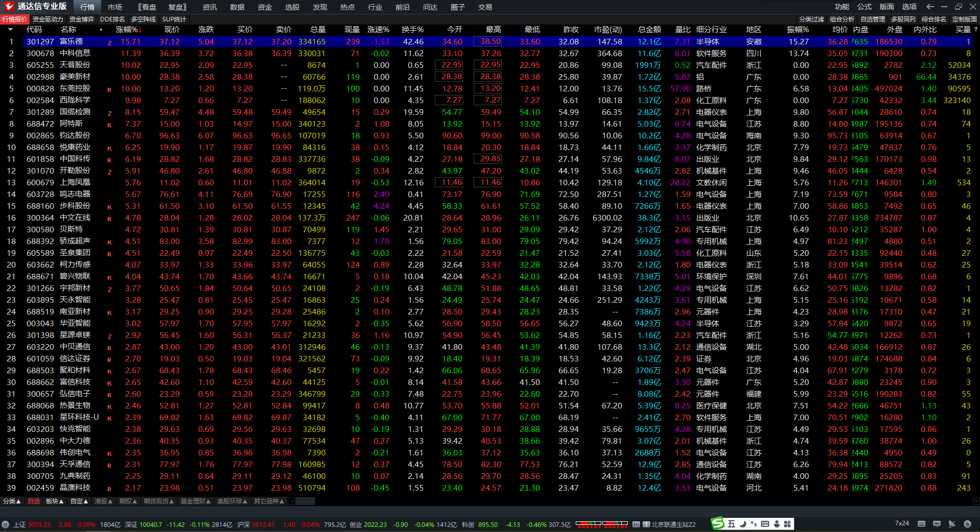Viewport: 980px width, 532px height.
Task: Toggle Sogou Wubi 五 input mode
Action: click(x=731, y=524)
